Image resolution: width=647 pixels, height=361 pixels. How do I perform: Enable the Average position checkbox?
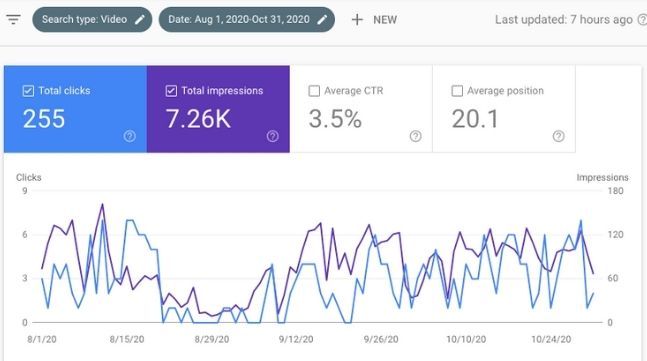pos(457,91)
